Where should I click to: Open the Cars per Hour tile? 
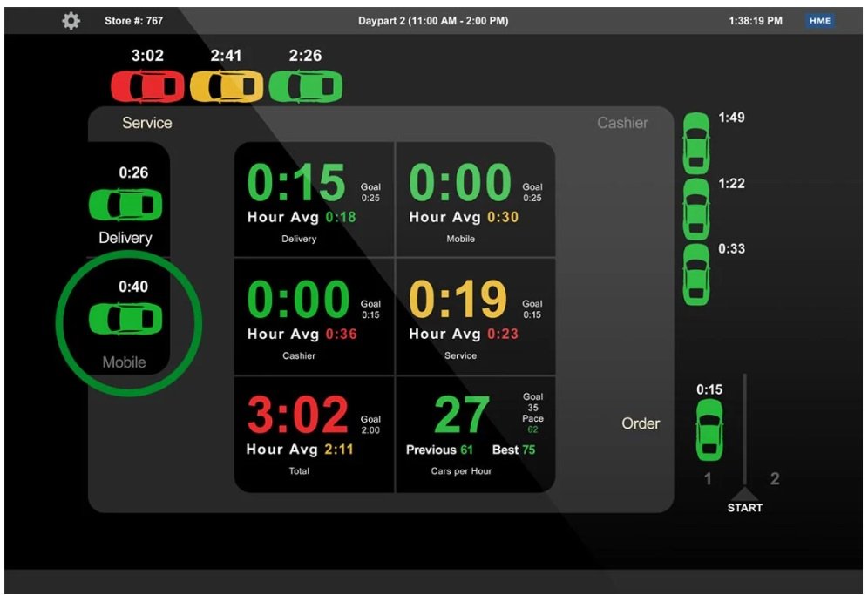tap(476, 434)
